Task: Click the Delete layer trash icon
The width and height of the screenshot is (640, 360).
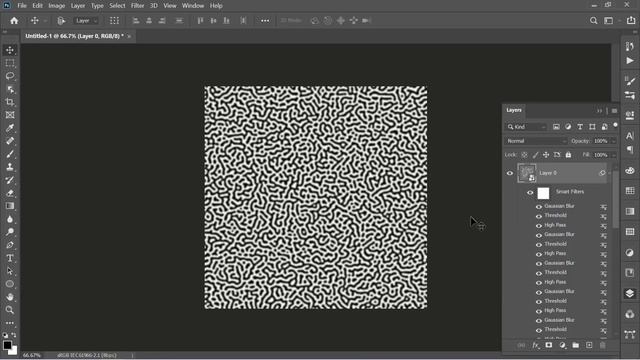Action: point(602,345)
